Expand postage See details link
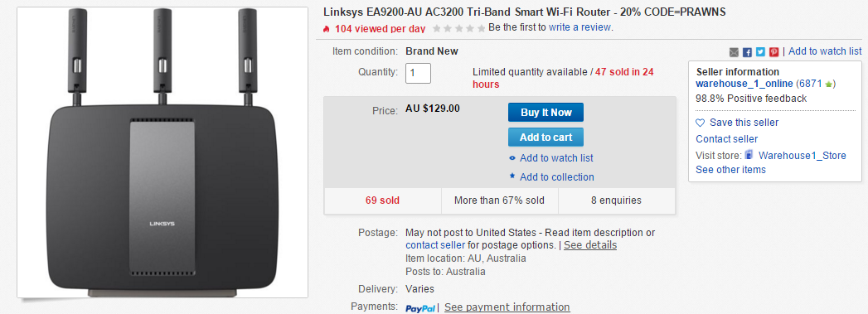Screen dimensions: 868x314 590,245
